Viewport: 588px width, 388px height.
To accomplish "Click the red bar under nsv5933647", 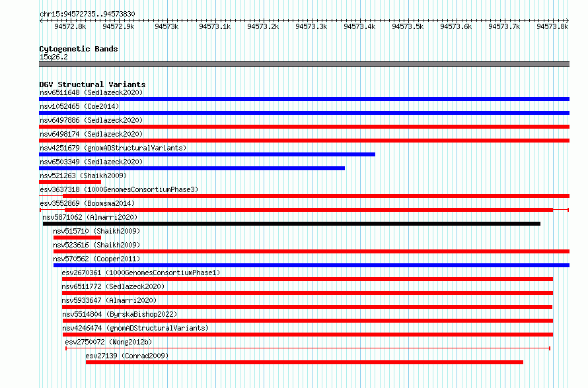I will pos(307,307).
